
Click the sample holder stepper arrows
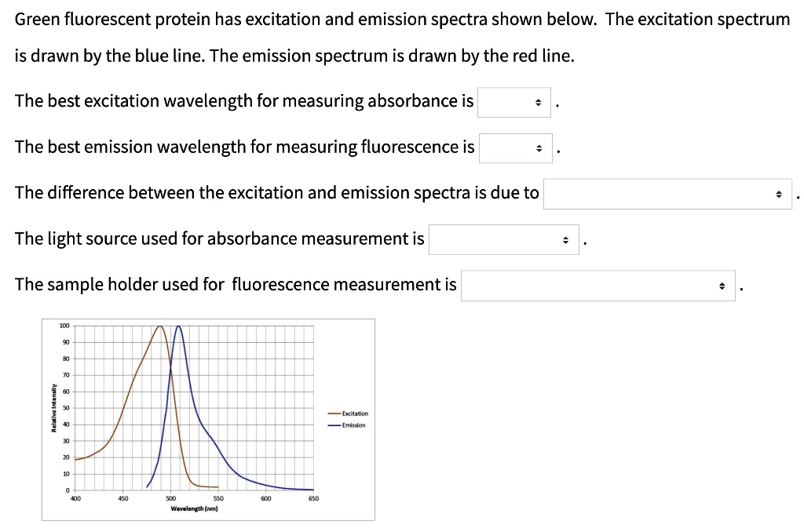722,286
